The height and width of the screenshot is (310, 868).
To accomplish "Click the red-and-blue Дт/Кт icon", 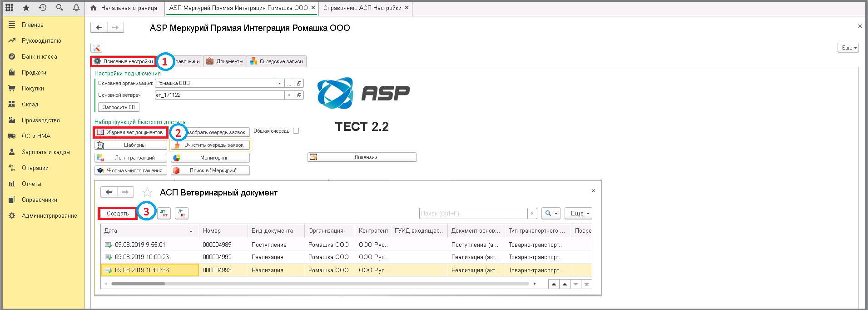I will pos(182,213).
